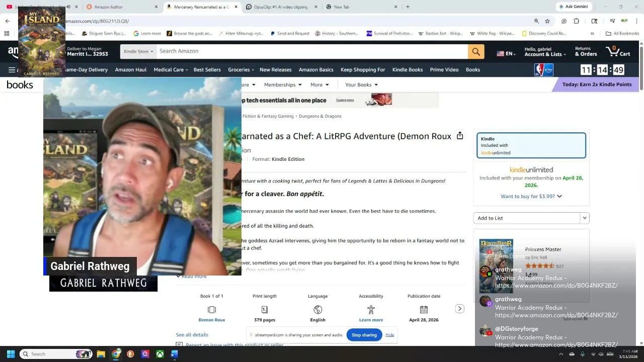Expand the Kindle Store search category dropdown
The height and width of the screenshot is (362, 644).
138,51
